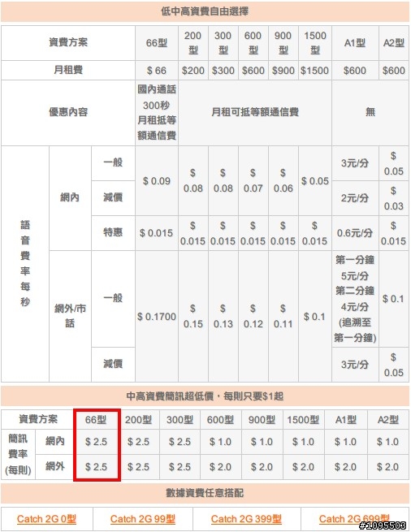Viewport: 411px width, 532px height.
Task: Click the 第一分鐘5元/分 A1 rate cell
Action: click(355, 299)
